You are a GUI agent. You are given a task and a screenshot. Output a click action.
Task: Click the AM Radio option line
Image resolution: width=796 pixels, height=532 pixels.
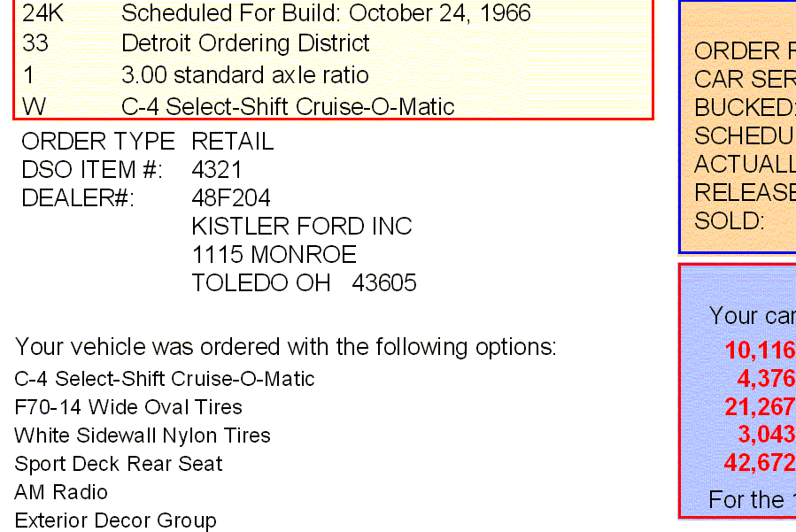pyautogui.click(x=61, y=492)
